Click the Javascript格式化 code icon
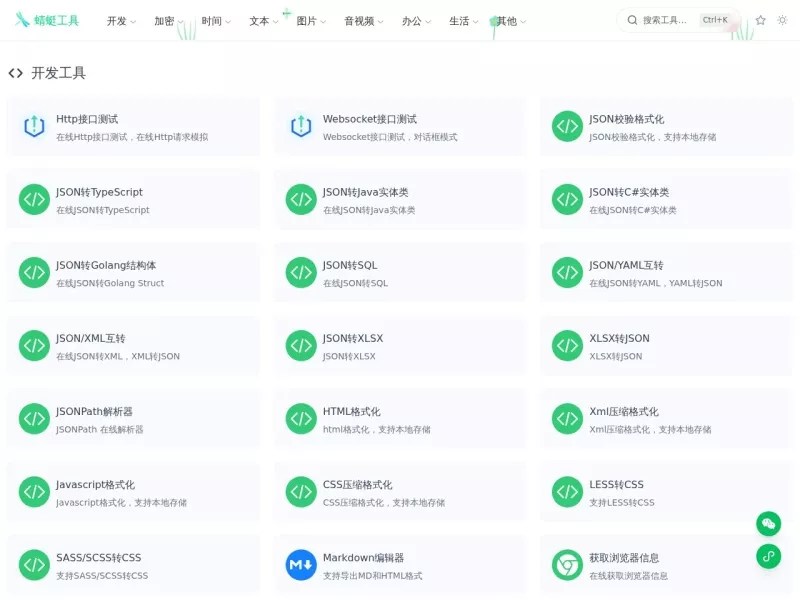800x600 pixels. (34, 492)
